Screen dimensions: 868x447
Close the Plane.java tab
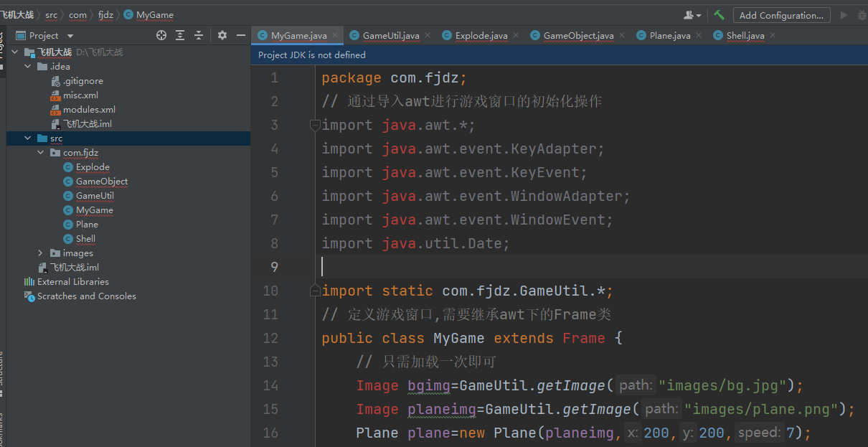coord(699,35)
